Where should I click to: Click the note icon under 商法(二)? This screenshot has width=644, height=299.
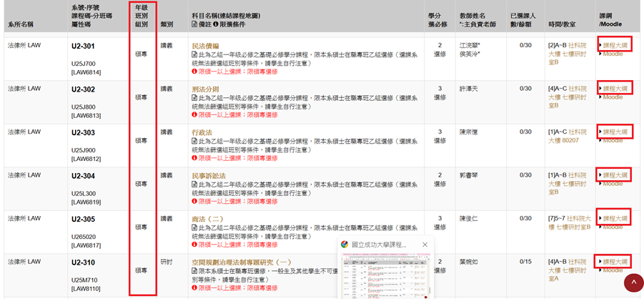(195, 228)
